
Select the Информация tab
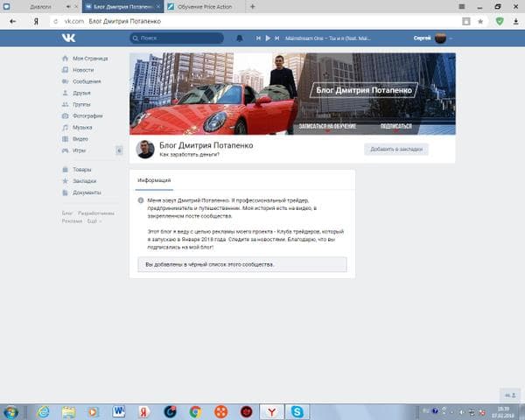point(154,180)
